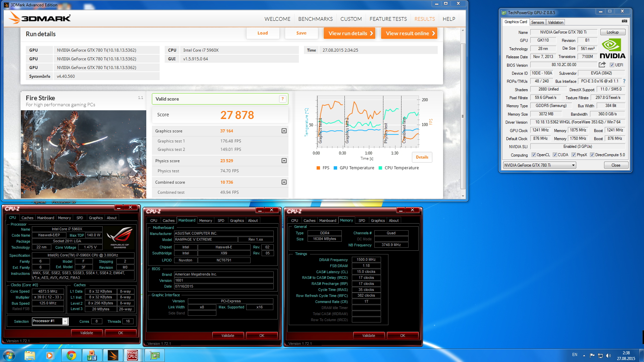The width and height of the screenshot is (644, 362).
Task: Click OK in the CPU-Z Memory window
Action: point(402,336)
